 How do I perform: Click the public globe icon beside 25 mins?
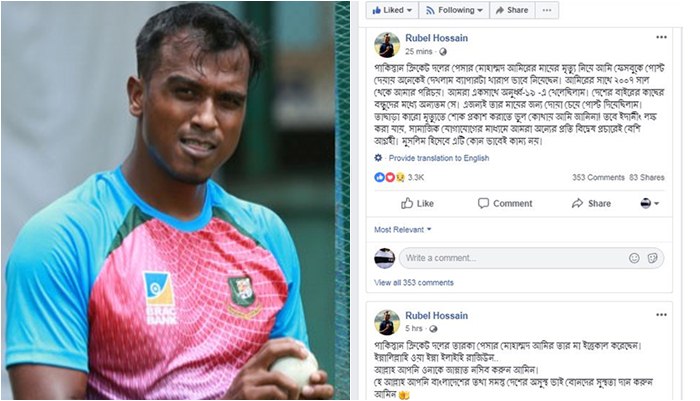pyautogui.click(x=442, y=52)
